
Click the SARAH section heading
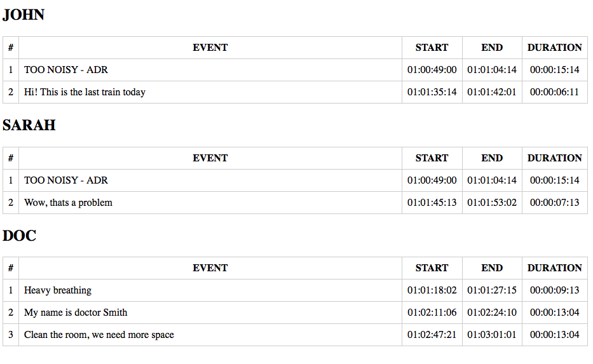click(29, 125)
